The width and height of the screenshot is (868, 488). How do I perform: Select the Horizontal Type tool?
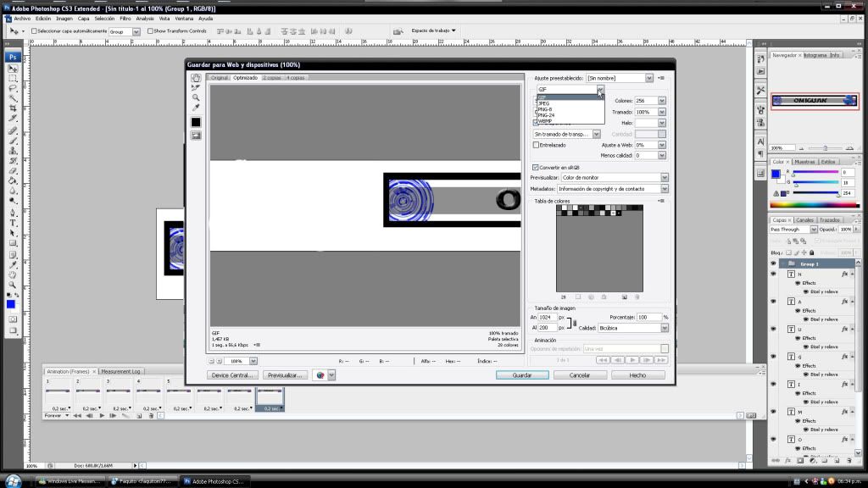pos(13,223)
